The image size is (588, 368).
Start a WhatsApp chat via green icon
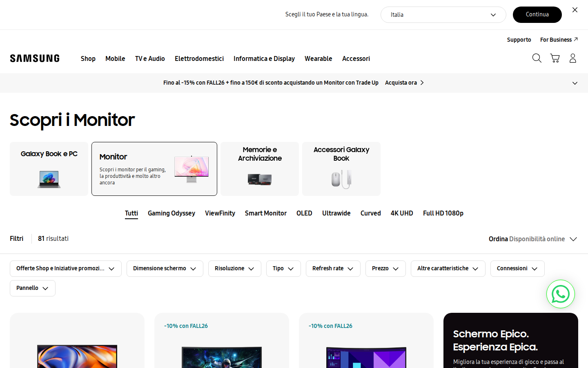click(561, 294)
